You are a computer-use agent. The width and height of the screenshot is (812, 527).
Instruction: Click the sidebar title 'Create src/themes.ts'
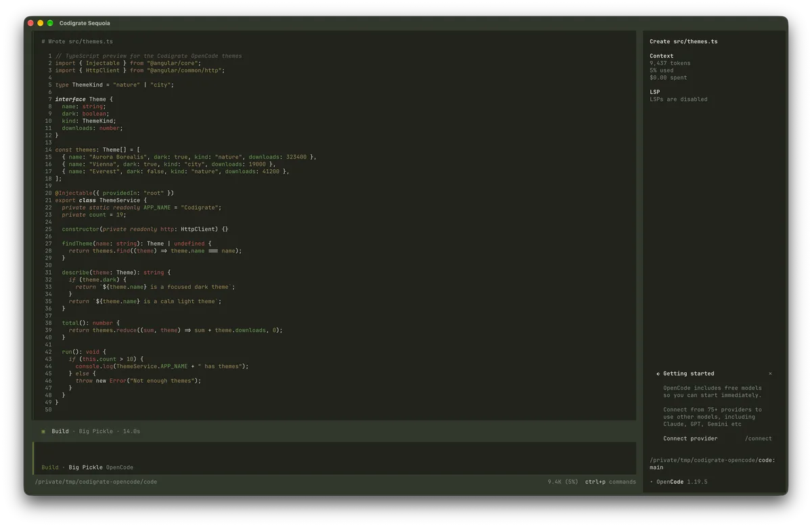click(683, 41)
